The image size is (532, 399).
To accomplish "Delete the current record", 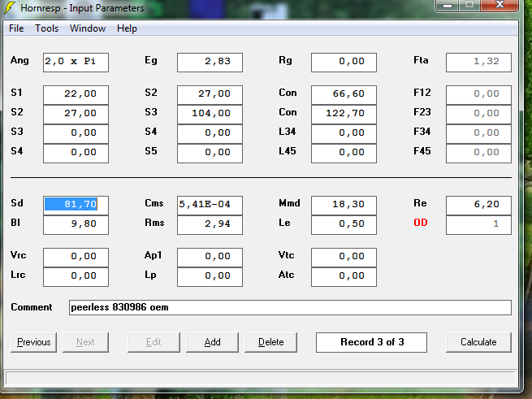I will point(270,342).
